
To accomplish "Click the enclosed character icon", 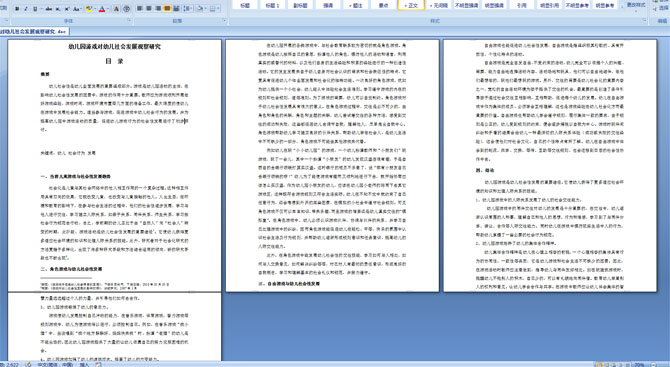I will pyautogui.click(x=126, y=9).
